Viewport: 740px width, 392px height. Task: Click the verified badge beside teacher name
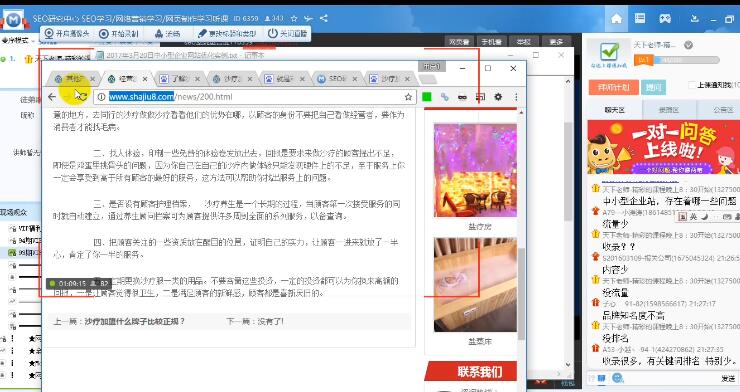tap(689, 45)
